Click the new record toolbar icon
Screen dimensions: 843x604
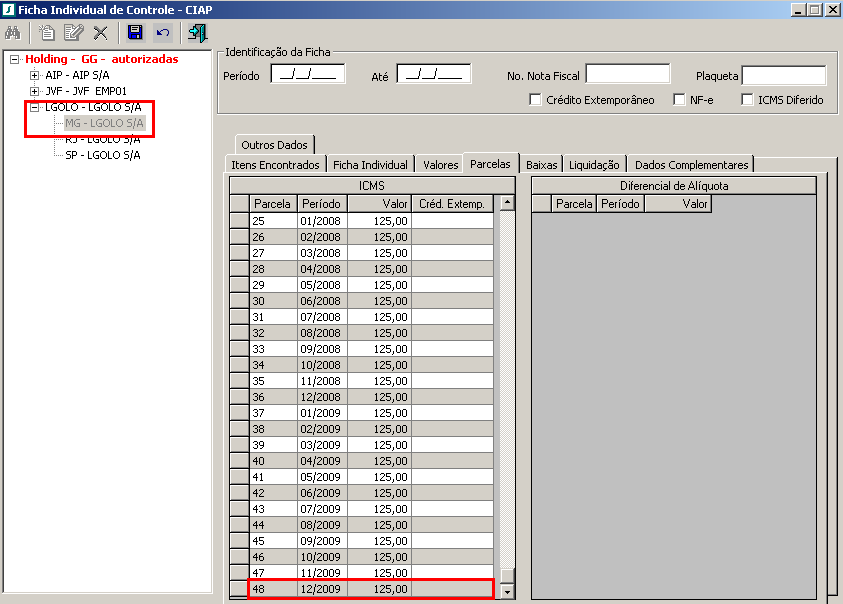point(46,32)
